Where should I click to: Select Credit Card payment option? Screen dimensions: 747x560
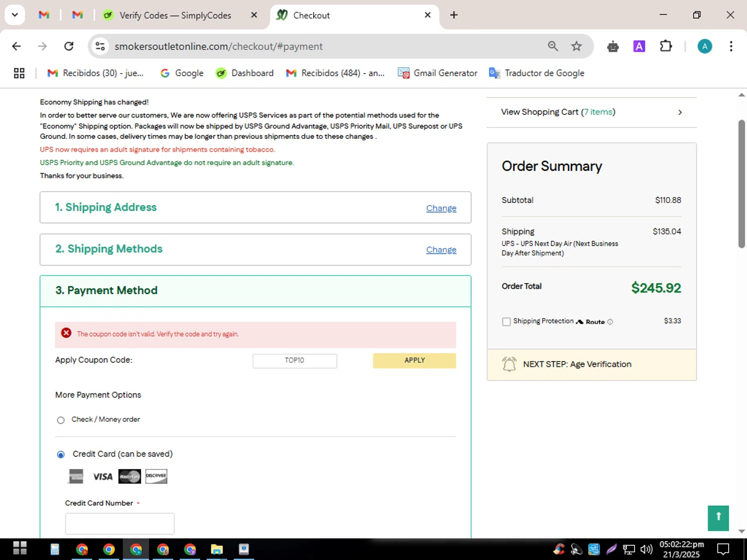(x=61, y=454)
